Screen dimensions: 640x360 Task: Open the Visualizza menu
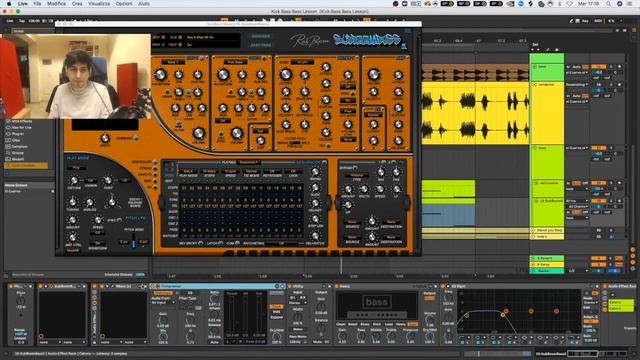coord(99,4)
